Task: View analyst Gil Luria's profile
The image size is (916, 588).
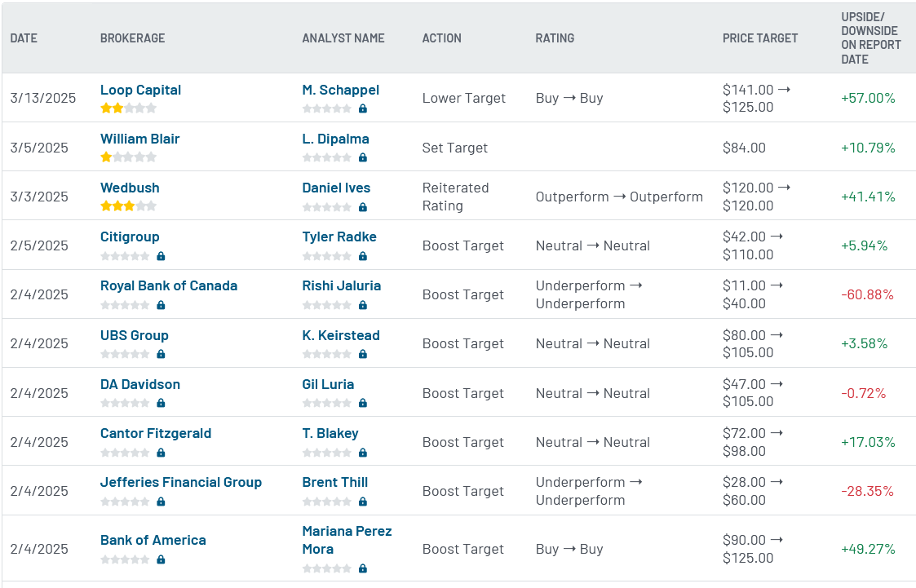Action: [328, 385]
